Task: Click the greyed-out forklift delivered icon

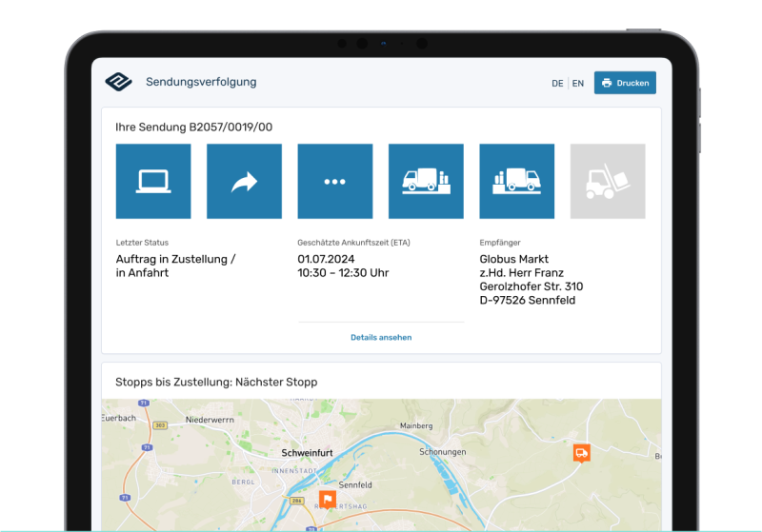Action: pos(607,182)
